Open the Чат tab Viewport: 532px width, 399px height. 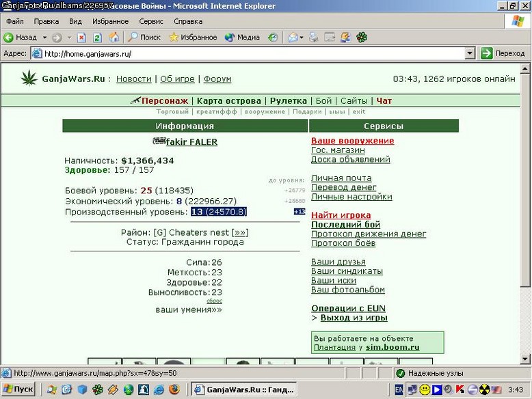pos(384,100)
